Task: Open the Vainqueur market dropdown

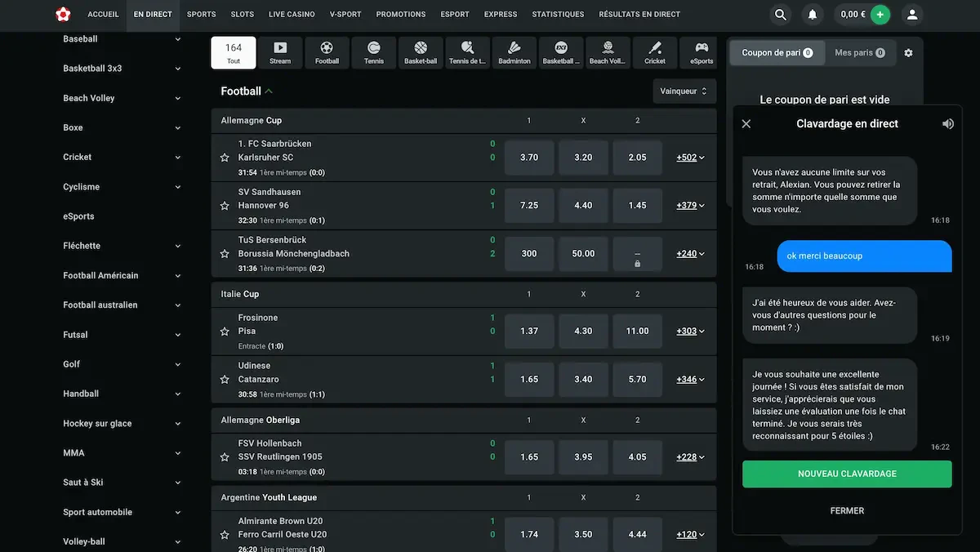Action: tap(684, 91)
